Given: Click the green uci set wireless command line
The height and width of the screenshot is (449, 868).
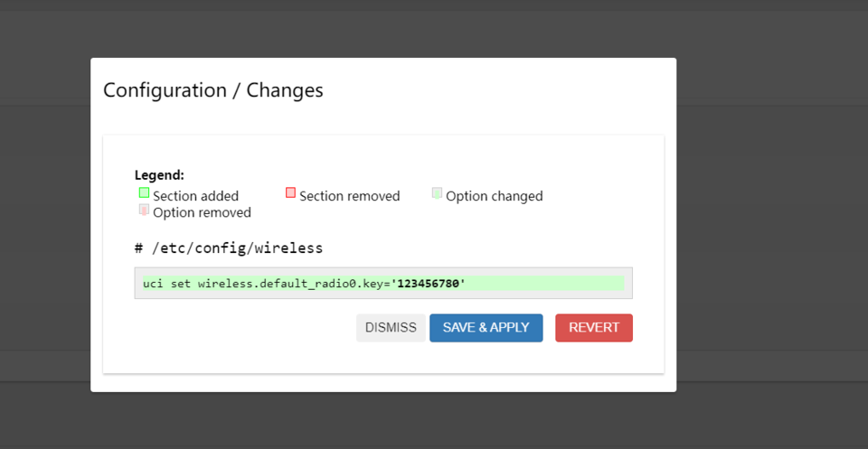Looking at the screenshot, I should coord(383,283).
